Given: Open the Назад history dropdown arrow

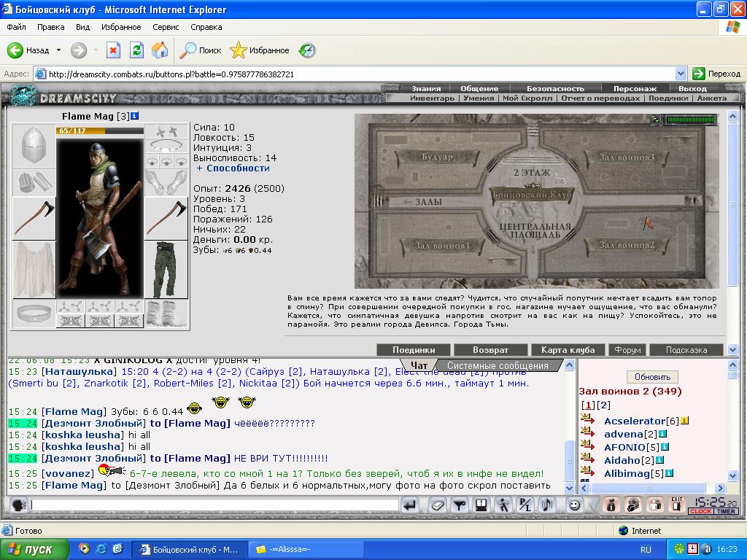Looking at the screenshot, I should [58, 50].
